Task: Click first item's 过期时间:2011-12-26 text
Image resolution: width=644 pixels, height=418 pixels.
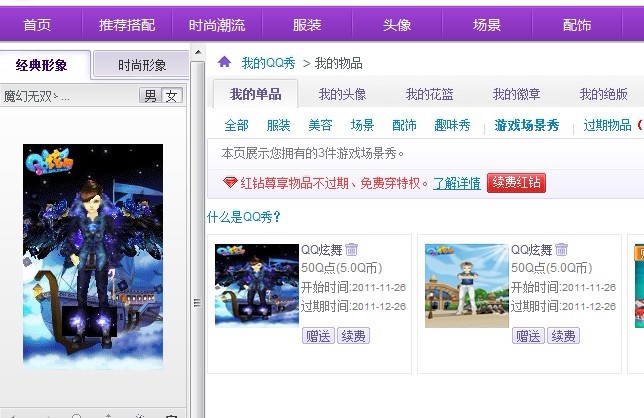Action: pyautogui.click(x=353, y=306)
